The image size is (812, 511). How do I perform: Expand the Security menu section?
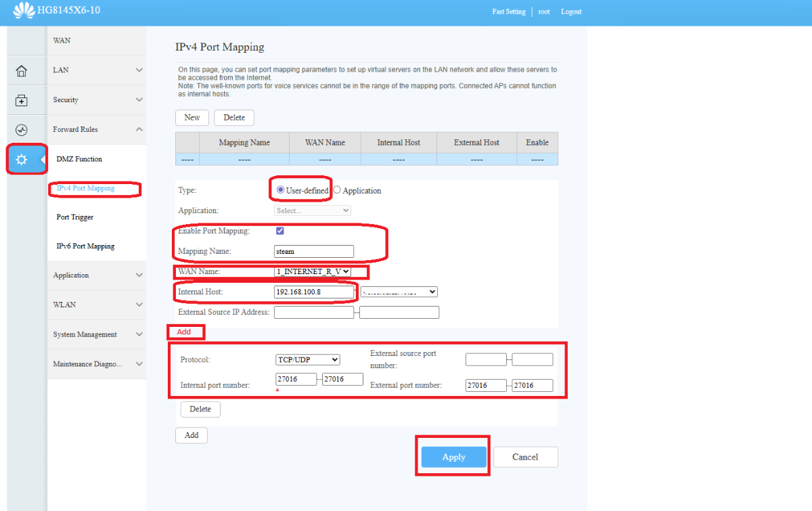(x=97, y=100)
